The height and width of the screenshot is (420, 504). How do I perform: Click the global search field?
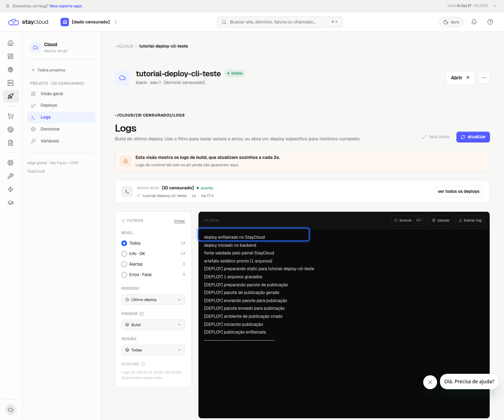coord(280,22)
